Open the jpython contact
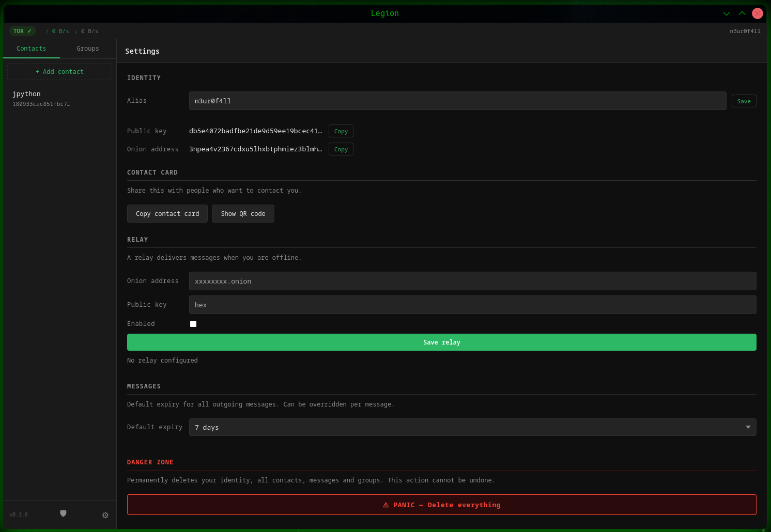This screenshot has width=771, height=532. (x=59, y=98)
